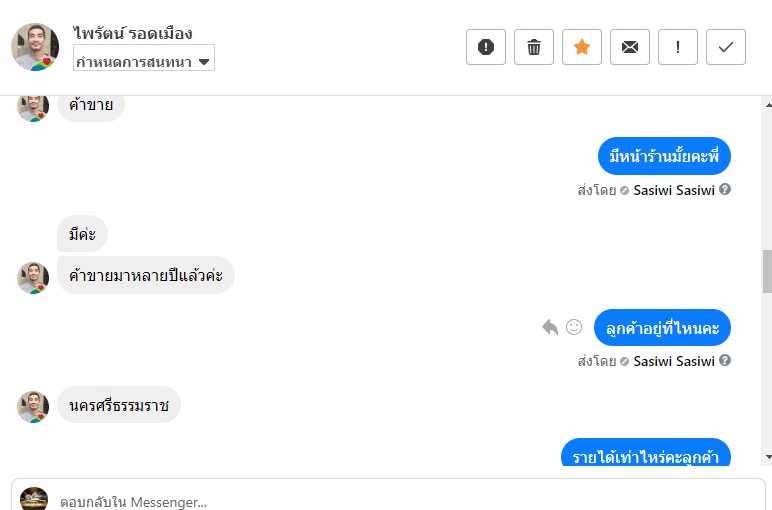
Task: Click the help icon beside the first Sasiwi Sasiwi
Action: pos(725,189)
